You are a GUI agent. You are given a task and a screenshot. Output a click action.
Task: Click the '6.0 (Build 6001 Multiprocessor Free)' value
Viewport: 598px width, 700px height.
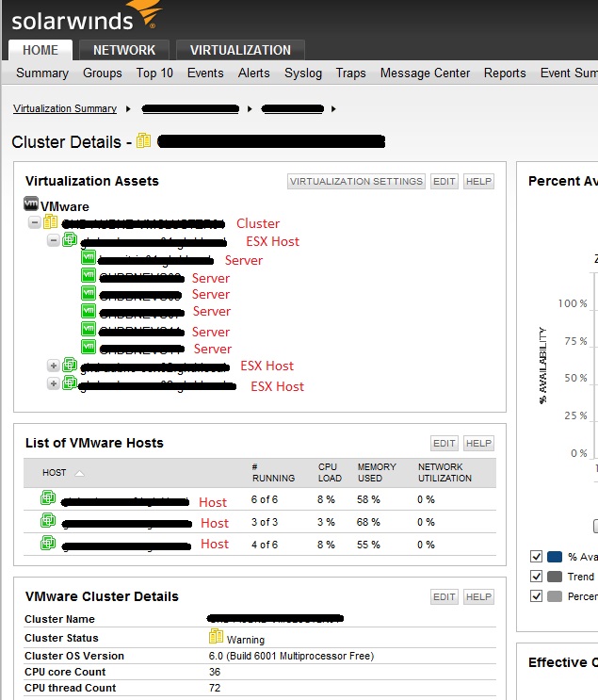coord(291,656)
